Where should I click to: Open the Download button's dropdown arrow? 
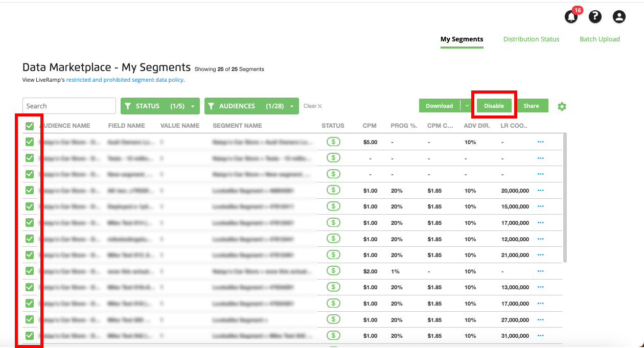click(467, 106)
